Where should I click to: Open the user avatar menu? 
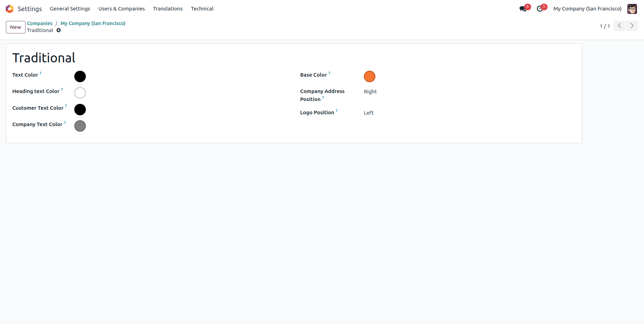[x=632, y=9]
